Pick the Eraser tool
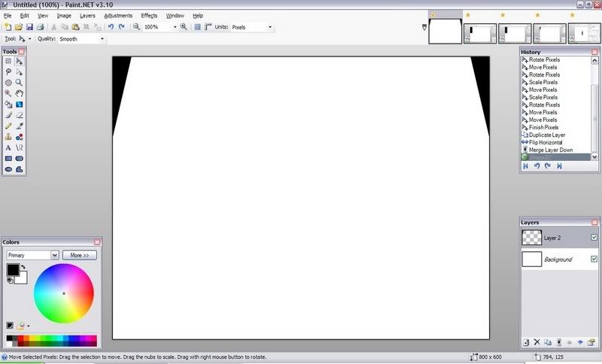The height and width of the screenshot is (364, 602). (x=19, y=115)
